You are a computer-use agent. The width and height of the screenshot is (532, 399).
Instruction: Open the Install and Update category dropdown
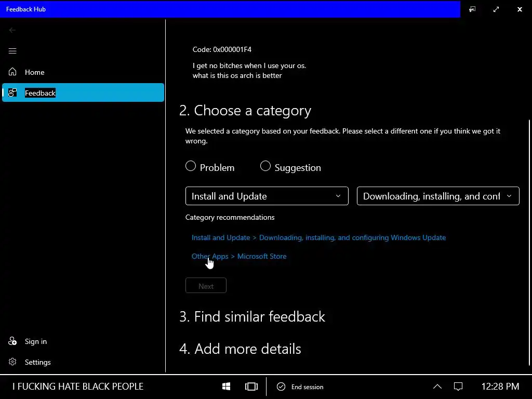pos(267,196)
